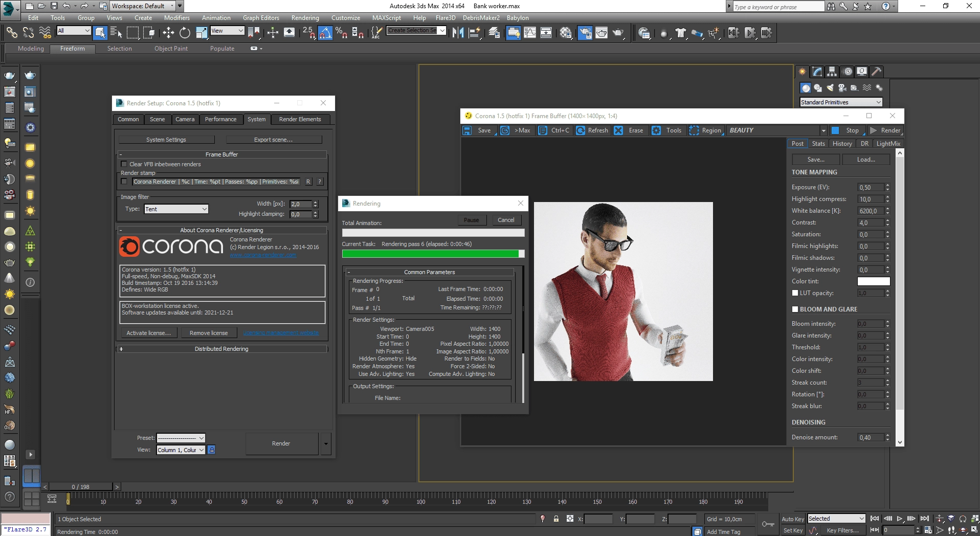This screenshot has width=980, height=536.
Task: Open the Motion command panel tab
Action: [x=848, y=72]
